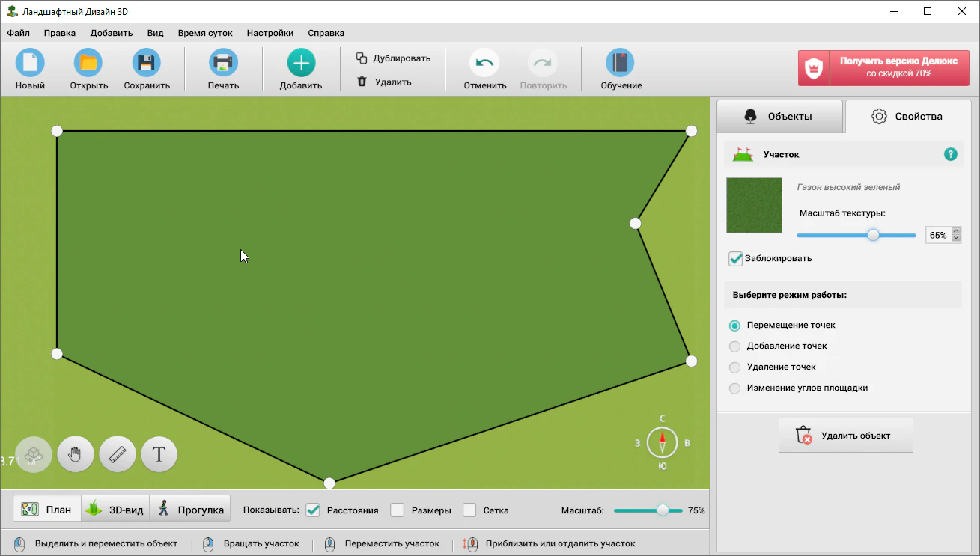Viewport: 980px width, 556px height.
Task: Open the Настройки menu
Action: [270, 33]
